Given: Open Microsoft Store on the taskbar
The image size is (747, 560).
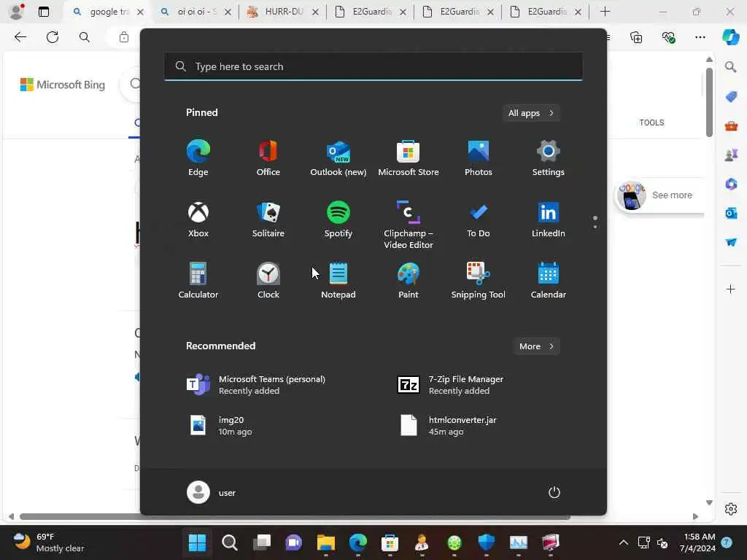Looking at the screenshot, I should click(x=390, y=542).
